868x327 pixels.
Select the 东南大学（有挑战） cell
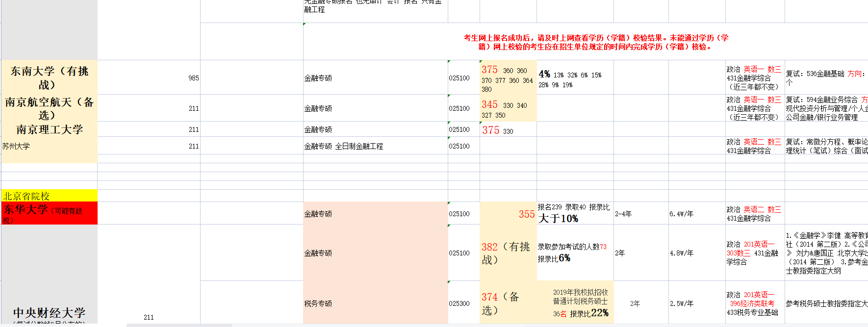(49, 77)
